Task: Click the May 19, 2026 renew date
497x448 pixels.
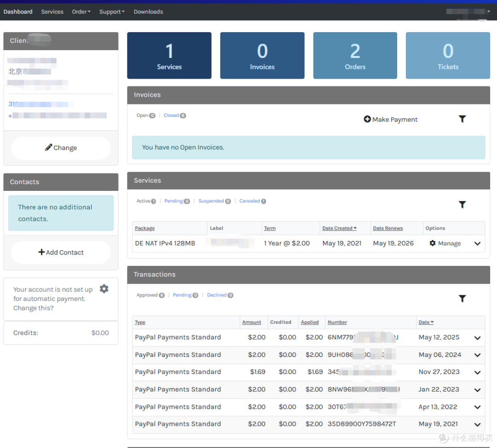Action: pyautogui.click(x=393, y=243)
